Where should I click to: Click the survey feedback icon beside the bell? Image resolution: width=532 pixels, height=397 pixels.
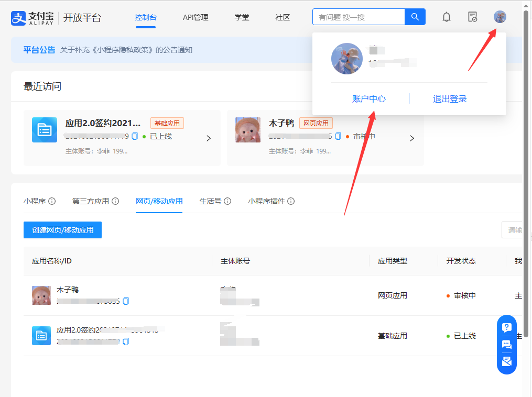pos(472,17)
